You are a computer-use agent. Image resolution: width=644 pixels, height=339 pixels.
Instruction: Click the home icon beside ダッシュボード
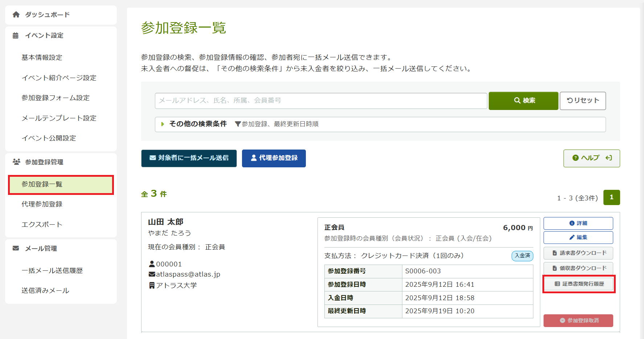(x=16, y=15)
